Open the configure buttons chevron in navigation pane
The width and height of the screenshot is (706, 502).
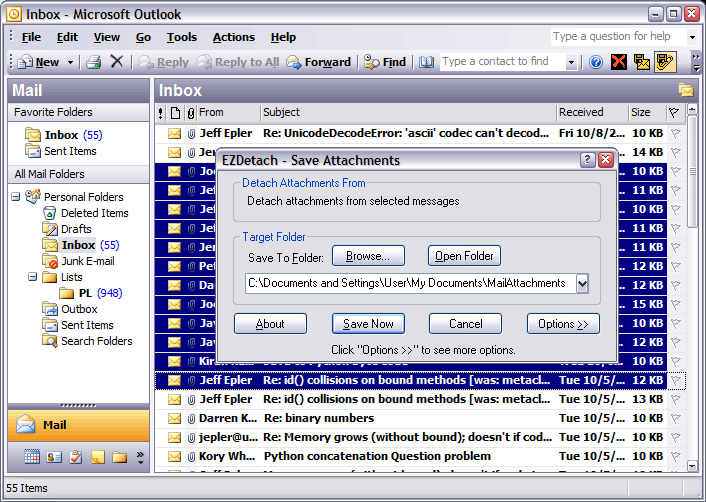click(x=140, y=457)
